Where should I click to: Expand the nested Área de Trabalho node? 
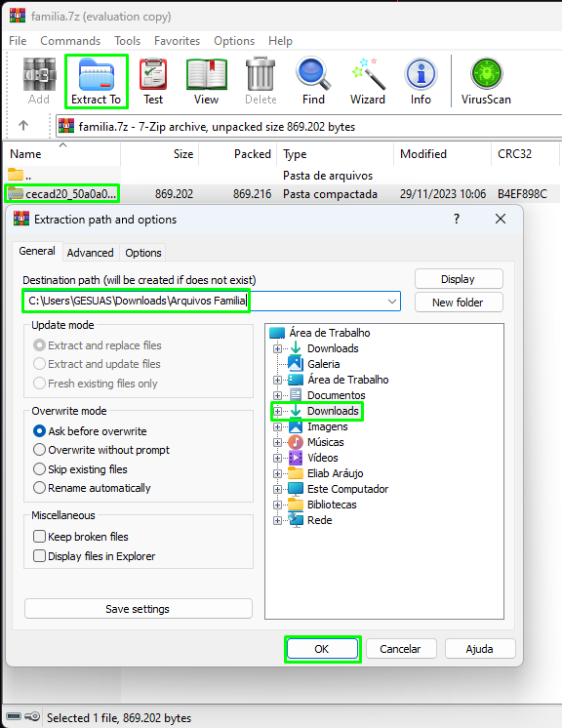(x=277, y=380)
